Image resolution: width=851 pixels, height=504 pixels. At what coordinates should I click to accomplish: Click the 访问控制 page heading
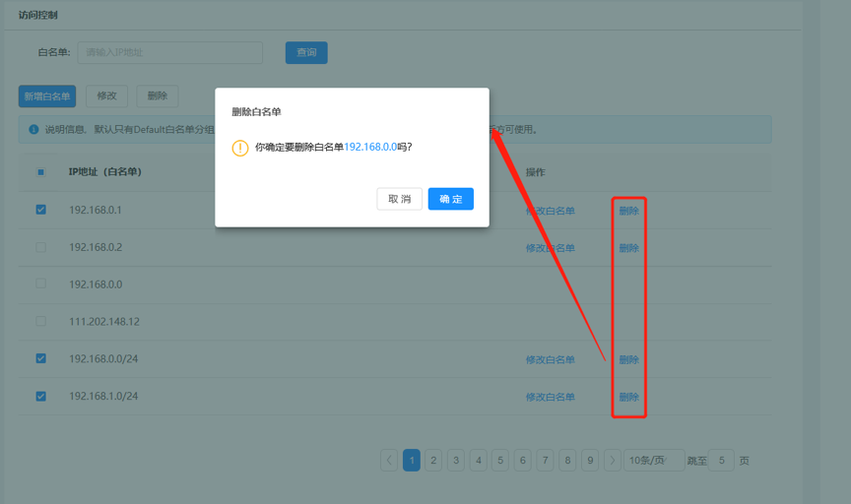(38, 15)
